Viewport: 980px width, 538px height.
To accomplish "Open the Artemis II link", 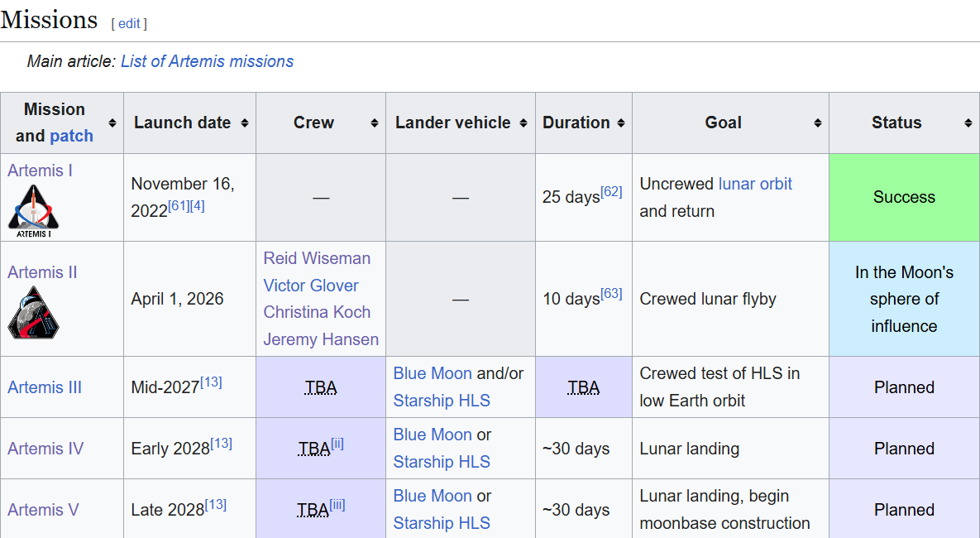I will click(x=42, y=272).
